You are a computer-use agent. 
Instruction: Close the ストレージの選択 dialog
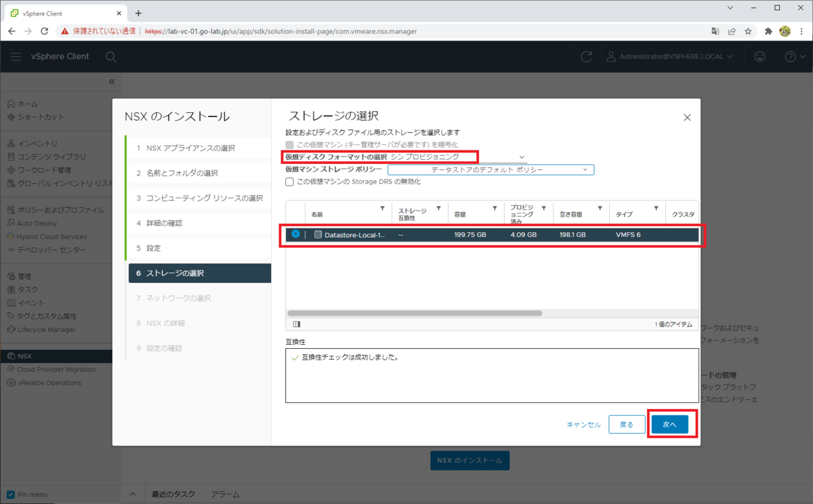point(687,117)
